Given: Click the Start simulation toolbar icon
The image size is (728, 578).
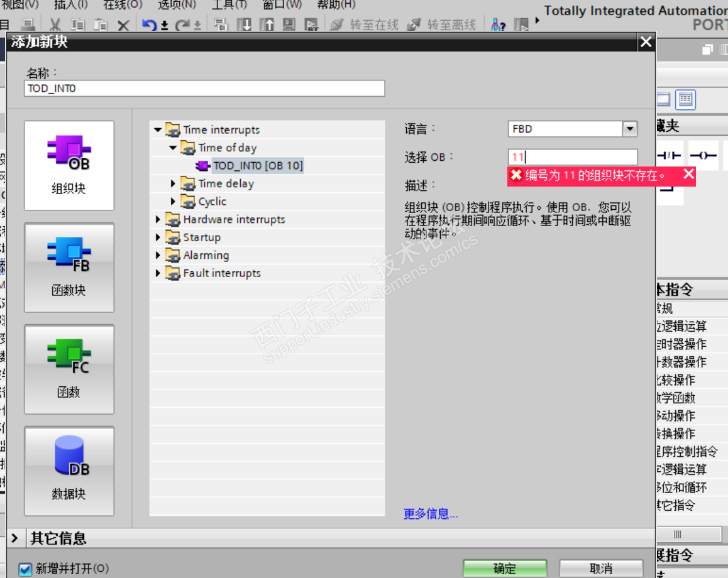Looking at the screenshot, I should coord(289,24).
